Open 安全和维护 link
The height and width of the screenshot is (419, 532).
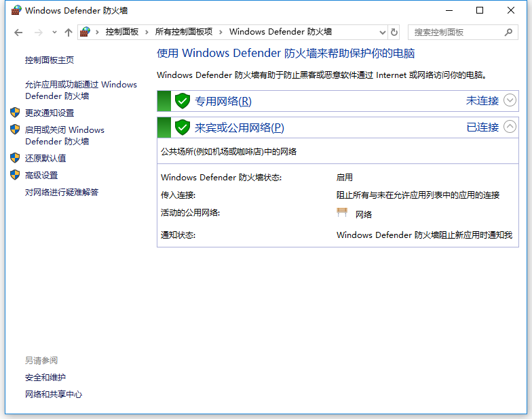pyautogui.click(x=45, y=377)
